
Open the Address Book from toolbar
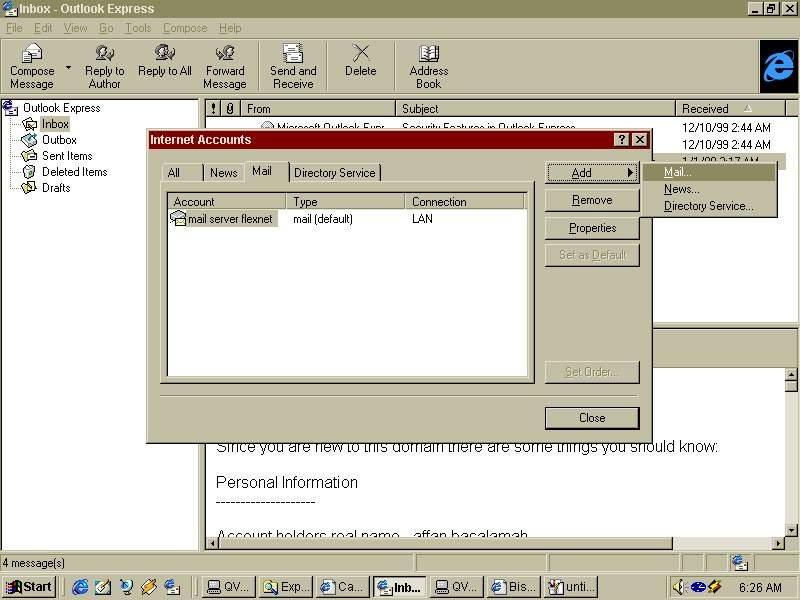point(428,56)
